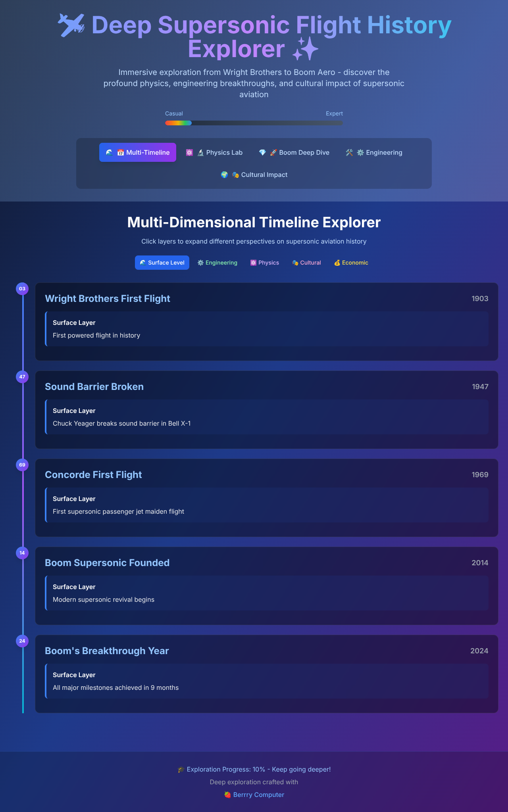Click "First powered flight in history" text

(96, 335)
